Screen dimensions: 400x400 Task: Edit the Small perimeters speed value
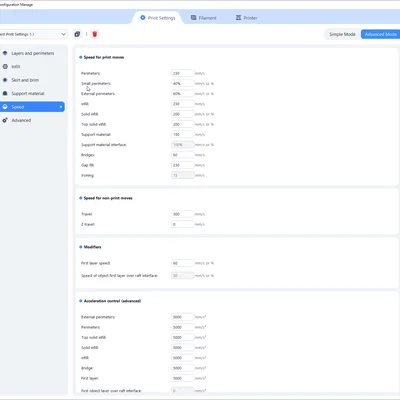[x=182, y=83]
